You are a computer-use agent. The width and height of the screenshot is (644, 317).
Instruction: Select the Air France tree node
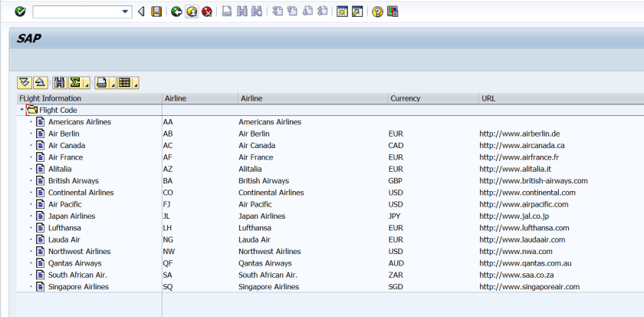pos(66,157)
